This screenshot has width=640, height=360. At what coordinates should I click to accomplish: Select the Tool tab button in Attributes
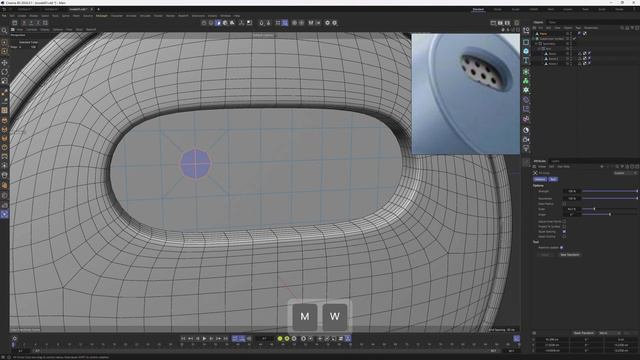tap(553, 179)
